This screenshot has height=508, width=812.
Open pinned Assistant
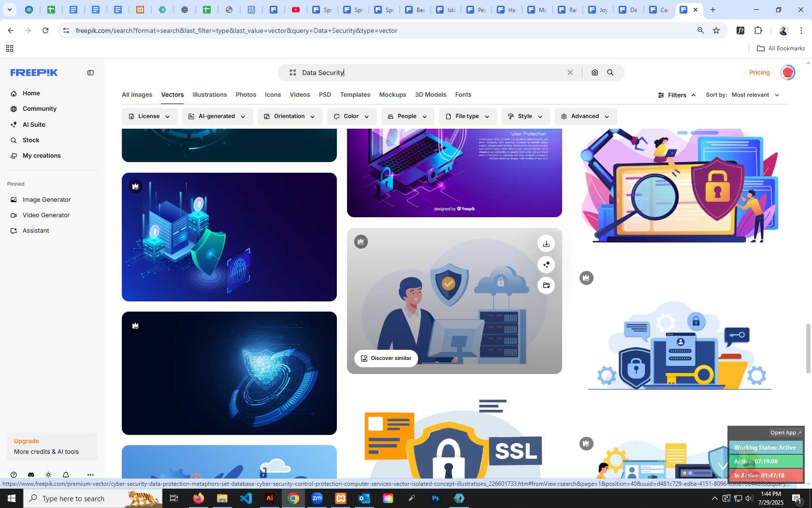point(36,230)
